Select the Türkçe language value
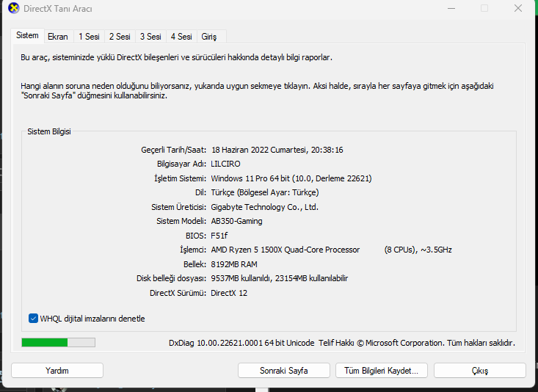 pos(264,192)
